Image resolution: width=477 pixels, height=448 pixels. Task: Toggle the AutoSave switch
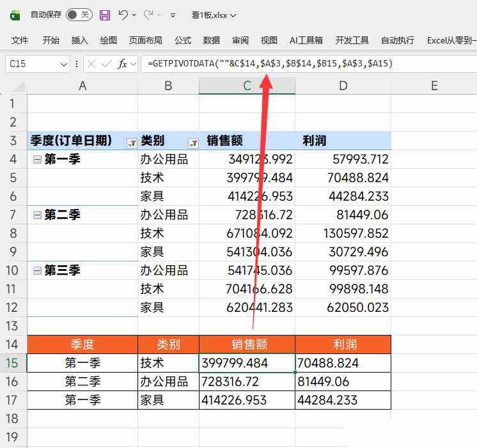pos(79,15)
